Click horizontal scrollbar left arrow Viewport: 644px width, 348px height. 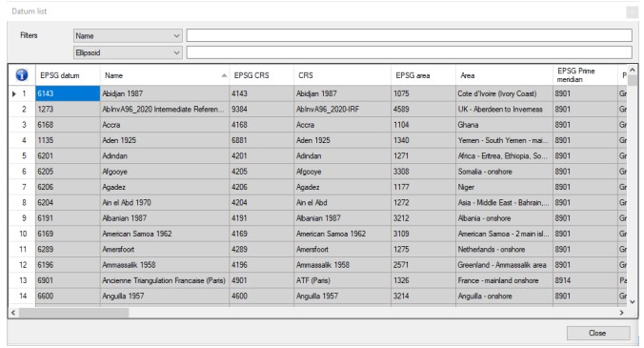[13, 313]
